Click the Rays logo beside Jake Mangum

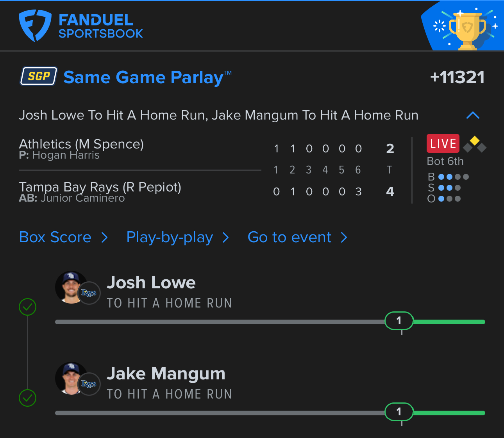pos(89,384)
